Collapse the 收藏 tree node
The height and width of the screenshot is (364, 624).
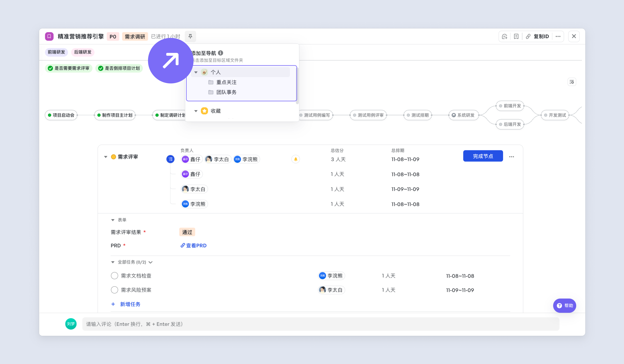coord(196,111)
